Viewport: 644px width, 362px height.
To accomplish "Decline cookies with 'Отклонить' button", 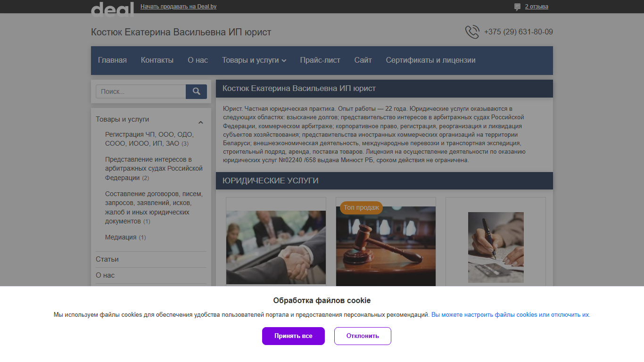I will pos(363,336).
